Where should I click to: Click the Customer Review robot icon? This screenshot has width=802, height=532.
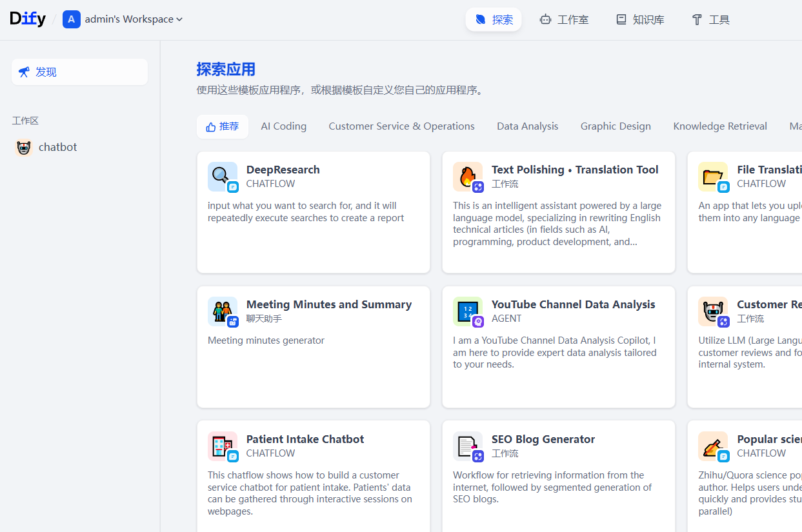(713, 311)
